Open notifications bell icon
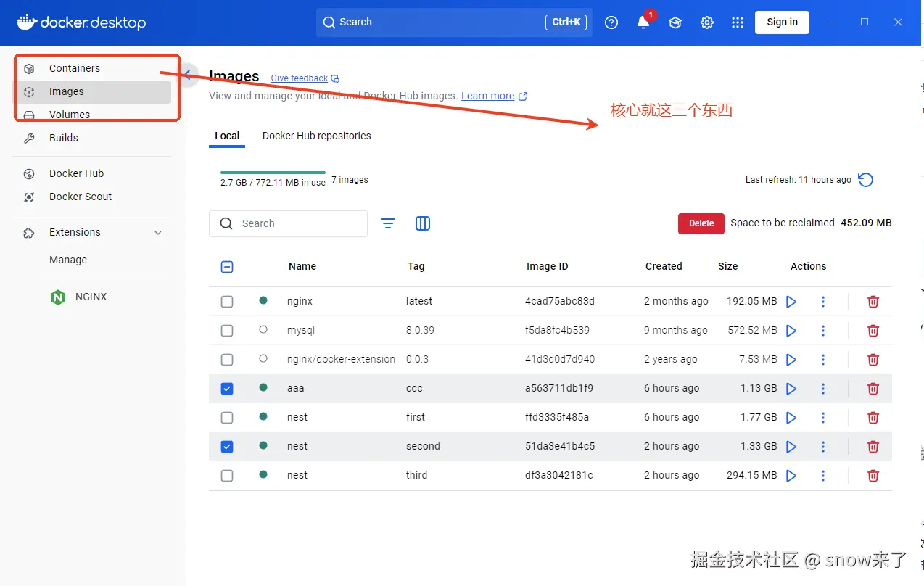The width and height of the screenshot is (924, 586). point(643,22)
